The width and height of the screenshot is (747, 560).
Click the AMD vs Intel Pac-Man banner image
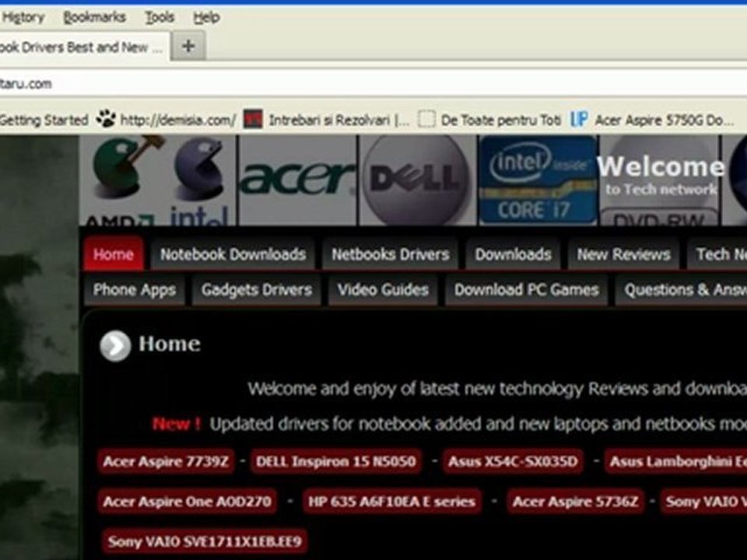(158, 180)
